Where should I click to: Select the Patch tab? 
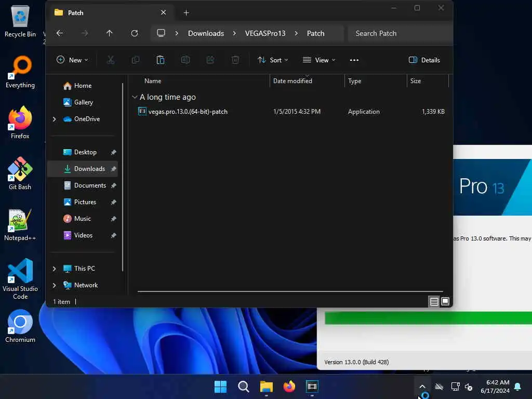tap(110, 13)
